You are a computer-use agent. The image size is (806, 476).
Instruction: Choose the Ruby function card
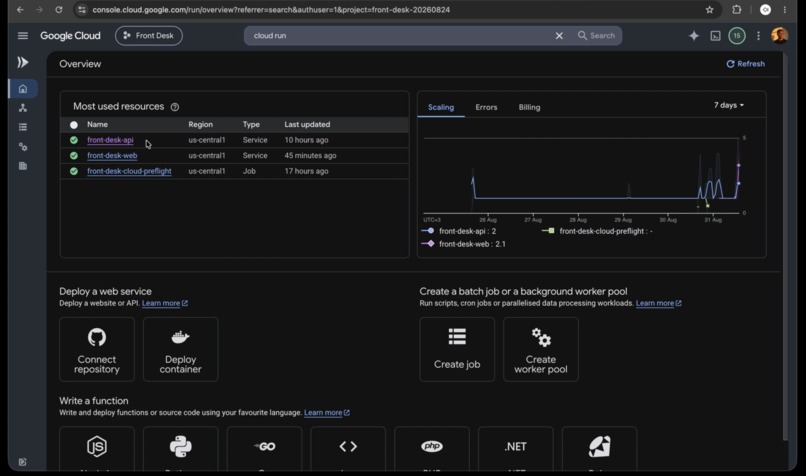[x=599, y=449]
